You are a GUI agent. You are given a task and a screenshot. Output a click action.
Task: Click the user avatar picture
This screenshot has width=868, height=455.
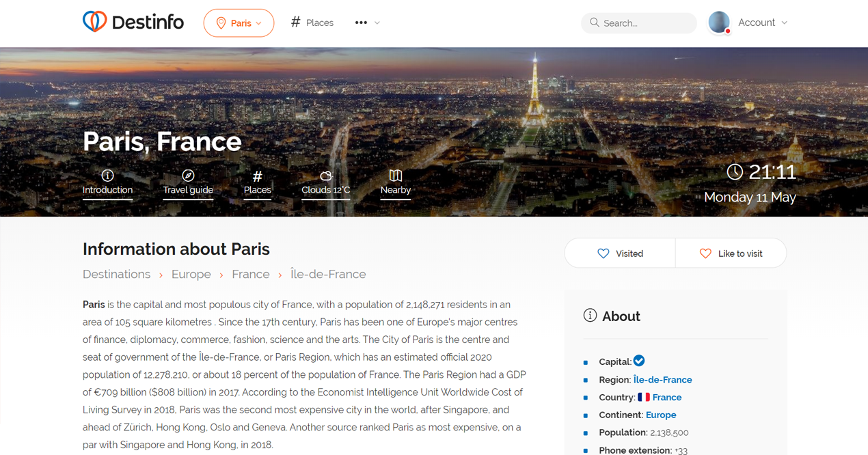pos(719,23)
